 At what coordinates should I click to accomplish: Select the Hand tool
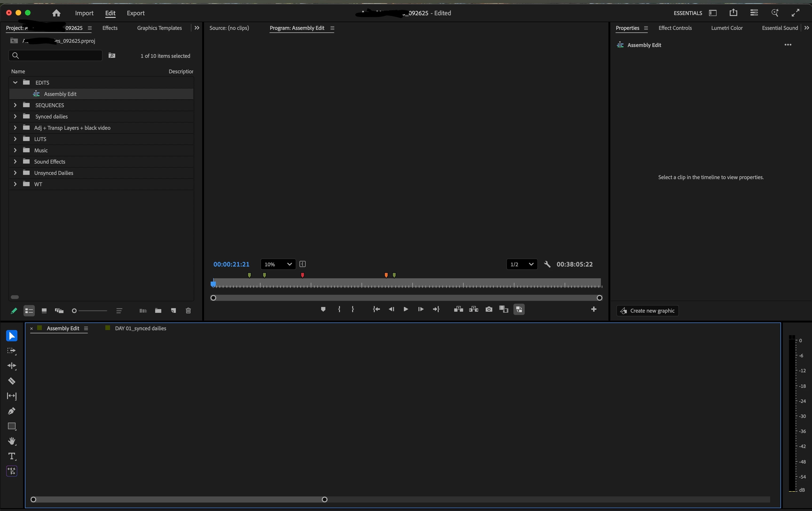[x=12, y=441]
